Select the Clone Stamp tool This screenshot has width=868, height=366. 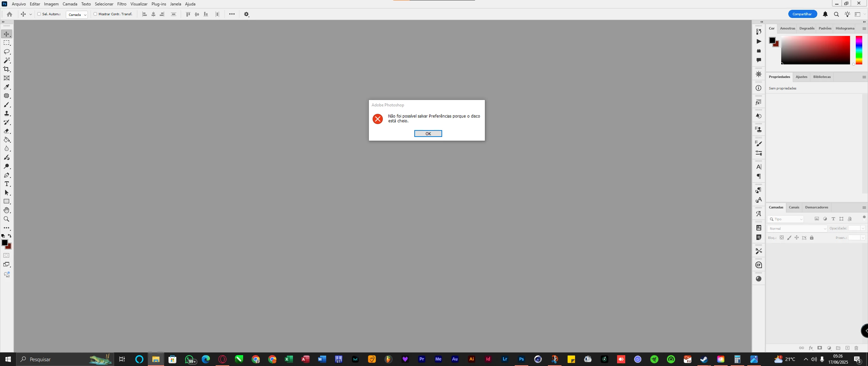(x=6, y=114)
